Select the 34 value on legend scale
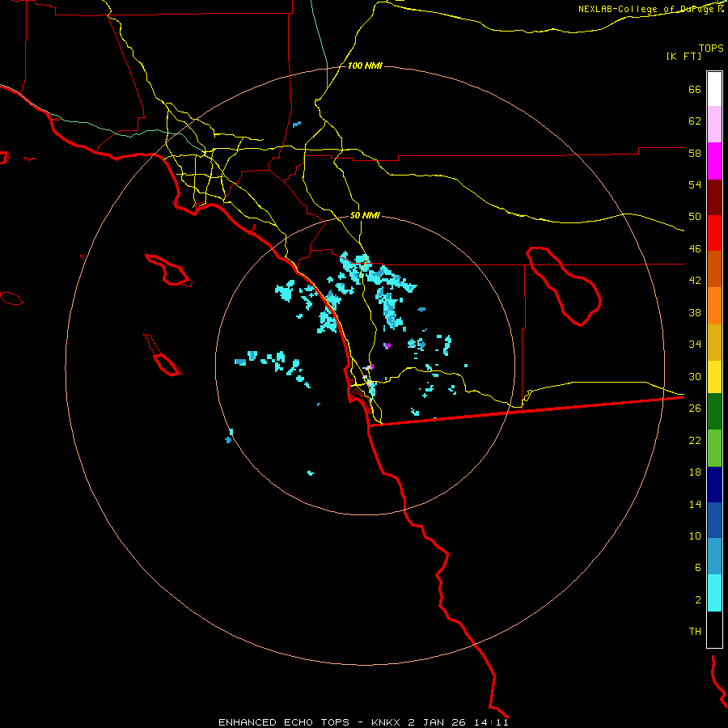The height and width of the screenshot is (728, 728). pyautogui.click(x=695, y=345)
